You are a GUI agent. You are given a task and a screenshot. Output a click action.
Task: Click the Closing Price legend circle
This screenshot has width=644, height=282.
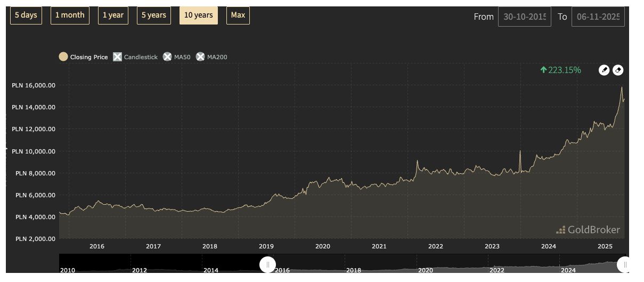[x=63, y=57]
